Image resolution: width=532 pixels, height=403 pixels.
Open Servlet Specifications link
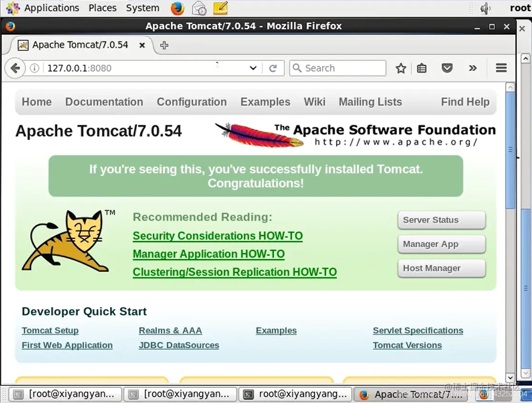[x=418, y=330]
